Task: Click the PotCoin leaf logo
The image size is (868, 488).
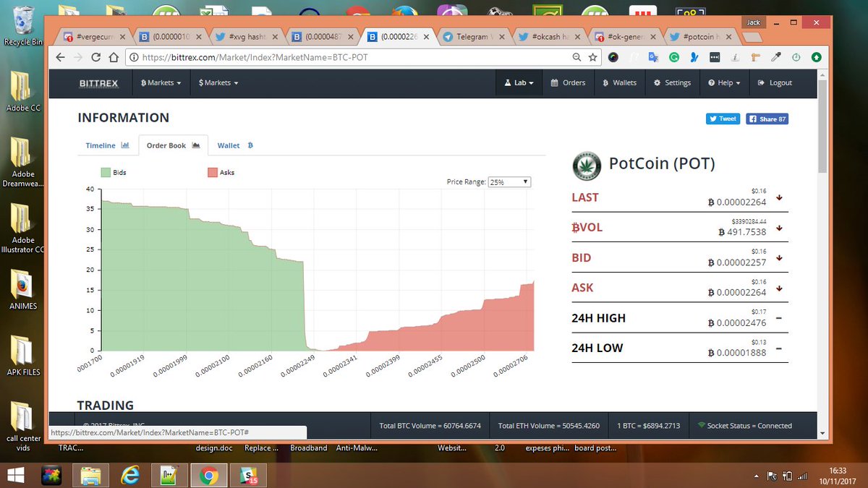Action: [586, 165]
